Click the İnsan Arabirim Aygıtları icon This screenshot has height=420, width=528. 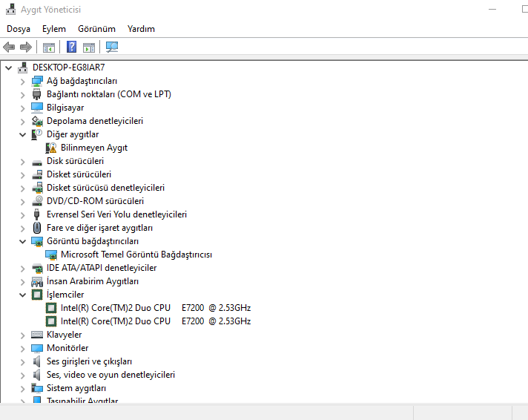pos(37,281)
